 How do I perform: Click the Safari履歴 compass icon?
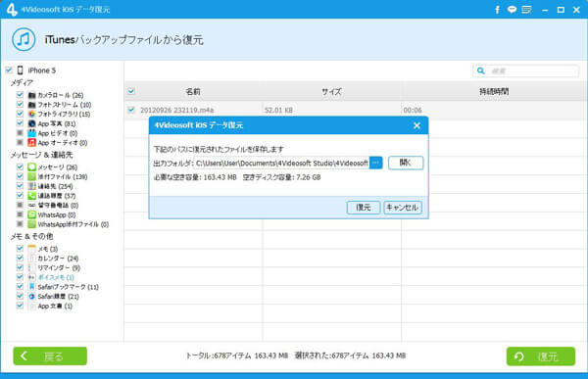(x=32, y=296)
